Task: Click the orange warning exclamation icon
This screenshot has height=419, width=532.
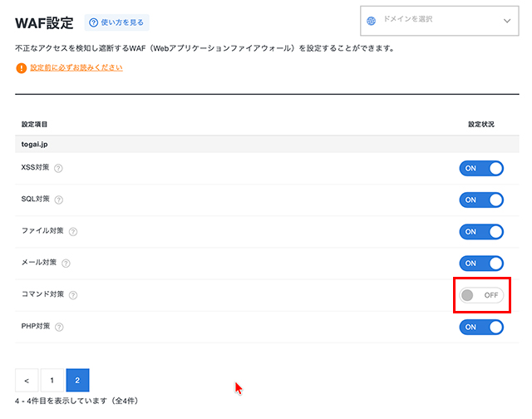Action: click(x=22, y=68)
